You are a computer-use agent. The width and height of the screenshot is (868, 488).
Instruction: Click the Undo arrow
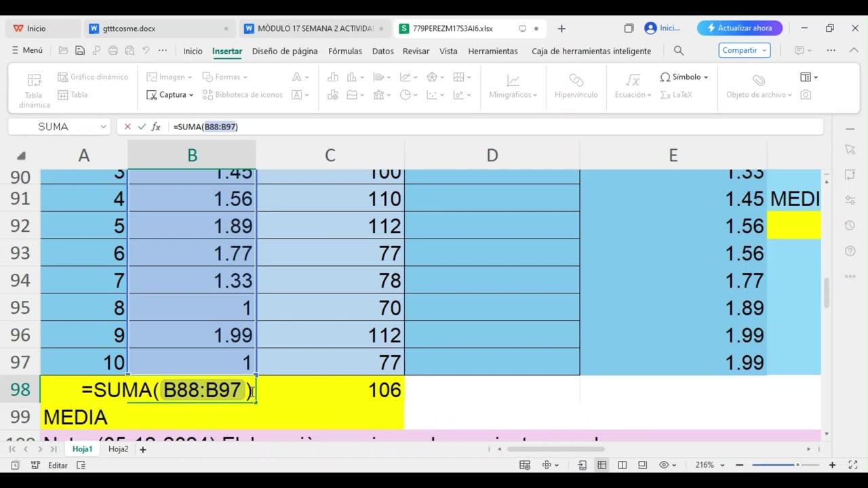146,51
